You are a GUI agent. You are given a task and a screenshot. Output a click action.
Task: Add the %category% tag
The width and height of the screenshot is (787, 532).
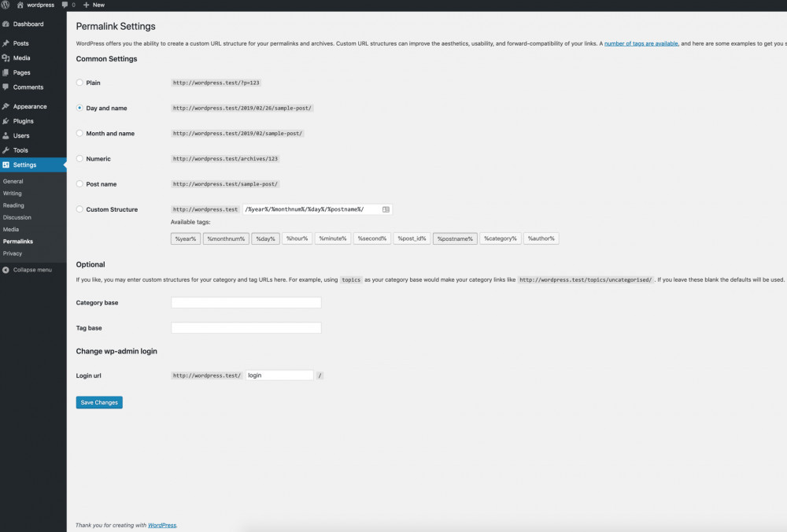pos(501,238)
